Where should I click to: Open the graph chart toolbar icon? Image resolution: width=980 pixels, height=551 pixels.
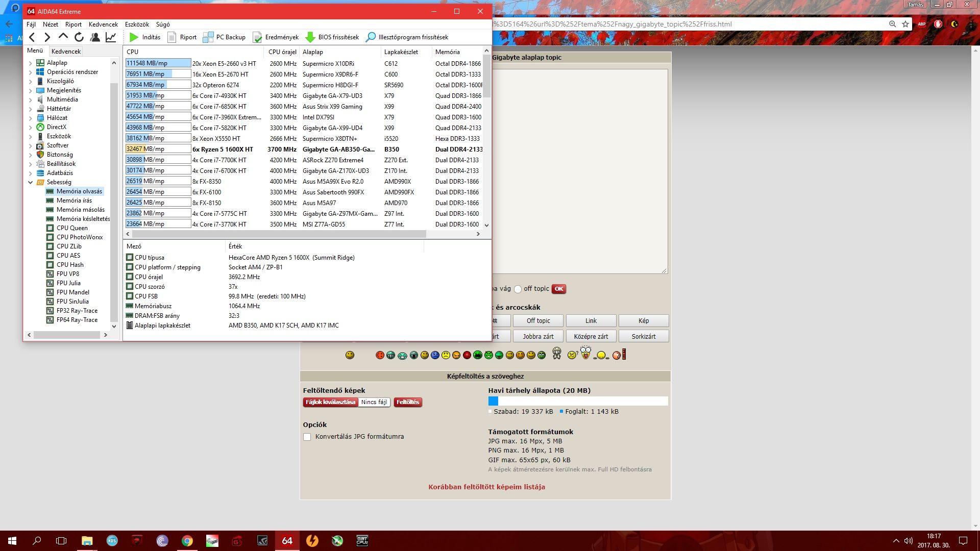tap(111, 37)
